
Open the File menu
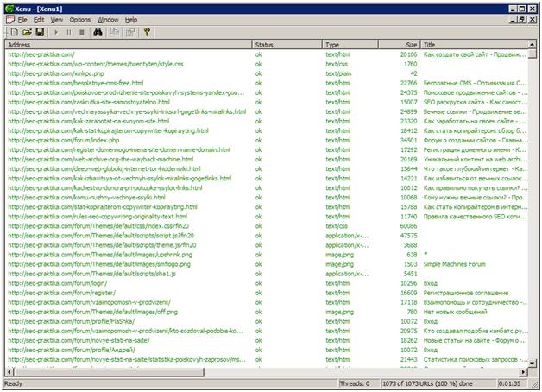tap(22, 20)
